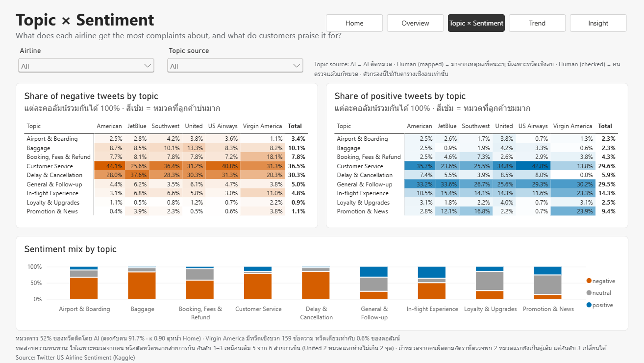Click the Topic header in the negative tweets table
This screenshot has width=644, height=363.
click(x=34, y=126)
